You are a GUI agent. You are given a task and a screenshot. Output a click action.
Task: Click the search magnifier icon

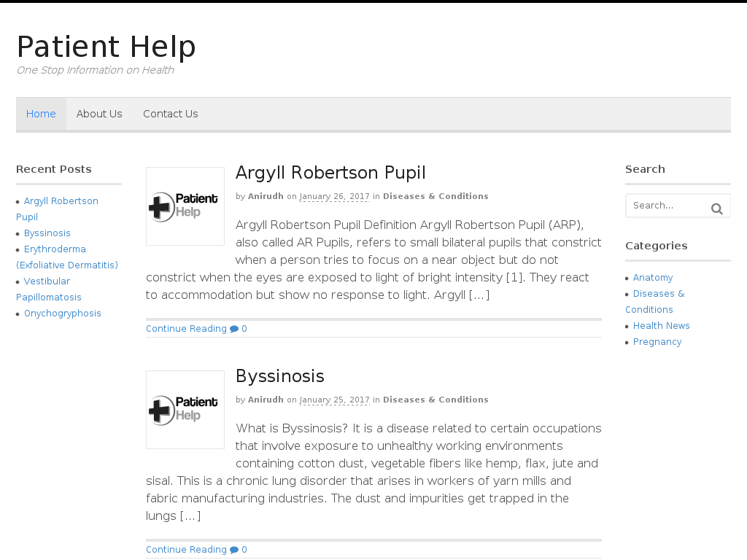pyautogui.click(x=716, y=209)
